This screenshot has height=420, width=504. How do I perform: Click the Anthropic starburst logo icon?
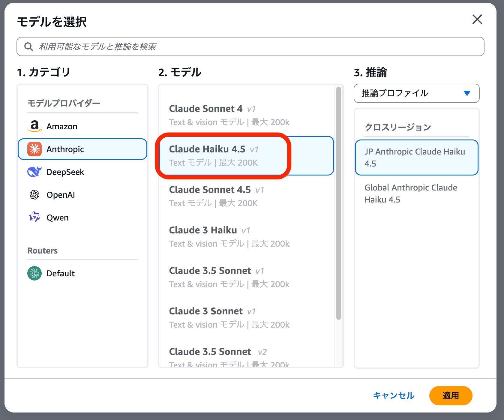pos(34,149)
